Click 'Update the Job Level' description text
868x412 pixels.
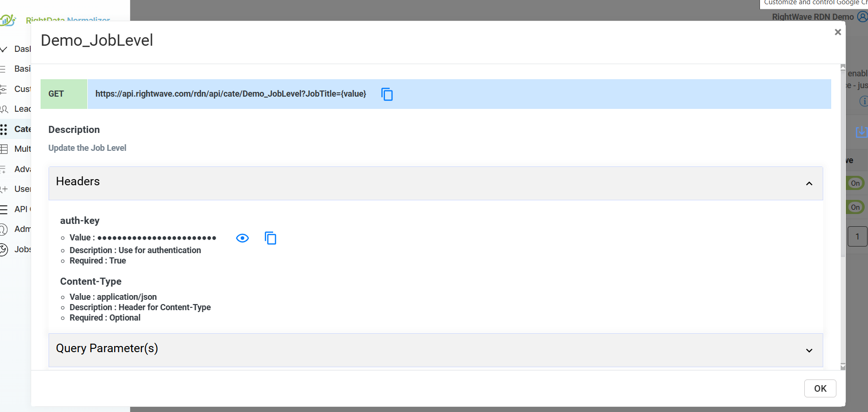point(87,148)
